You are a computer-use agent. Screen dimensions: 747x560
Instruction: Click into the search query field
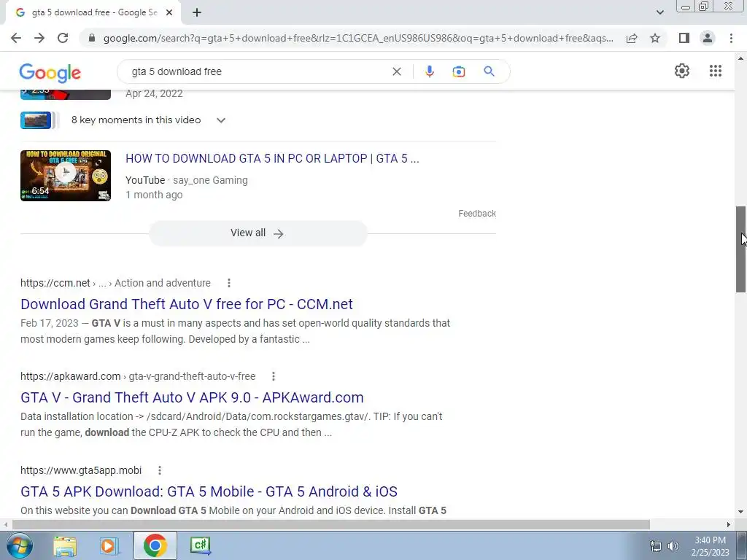(x=258, y=71)
